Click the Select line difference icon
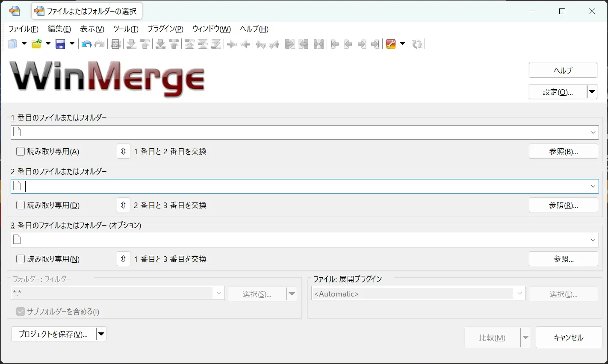608x364 pixels. coord(115,44)
